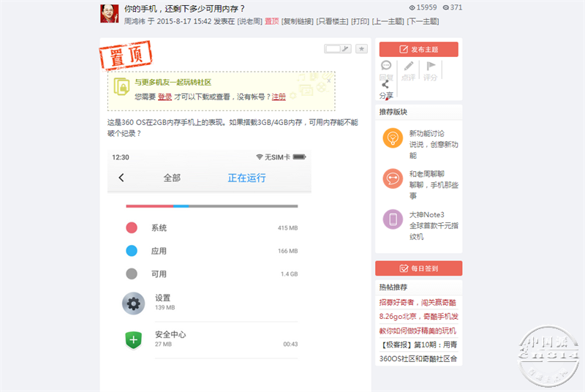Select 只看楼主 filter link
585x392 pixels.
click(x=332, y=21)
